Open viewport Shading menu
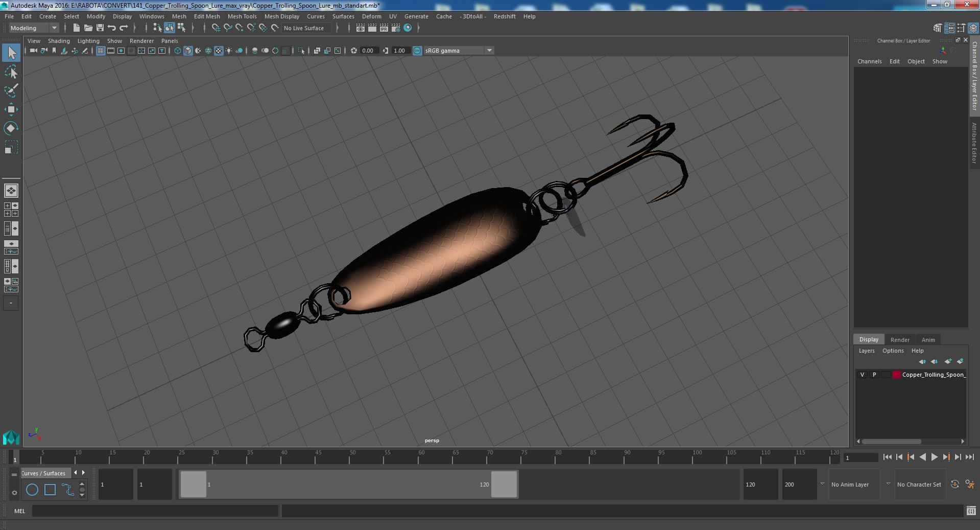980x530 pixels. pos(59,41)
